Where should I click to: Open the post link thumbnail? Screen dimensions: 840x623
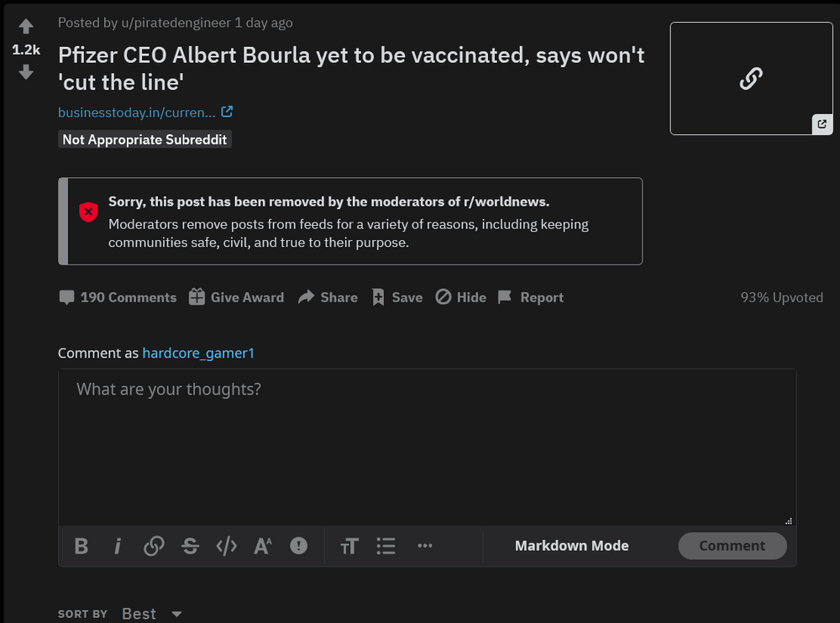pyautogui.click(x=751, y=79)
